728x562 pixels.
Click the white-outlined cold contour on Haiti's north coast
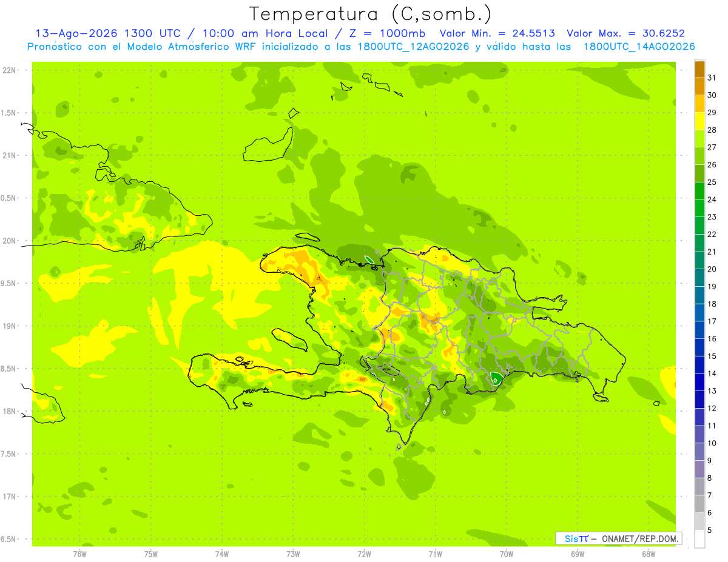click(369, 259)
